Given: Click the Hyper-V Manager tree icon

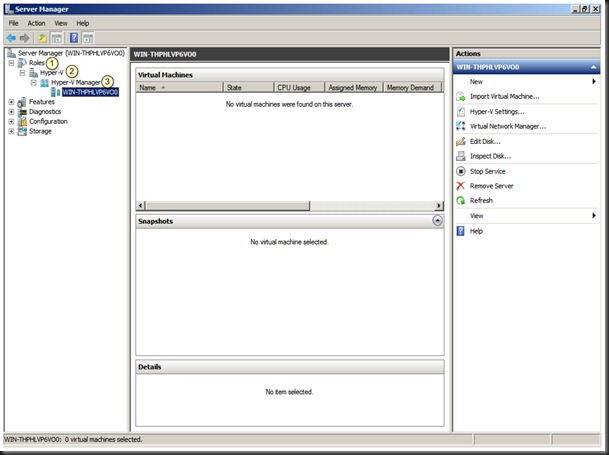Looking at the screenshot, I should pos(45,82).
